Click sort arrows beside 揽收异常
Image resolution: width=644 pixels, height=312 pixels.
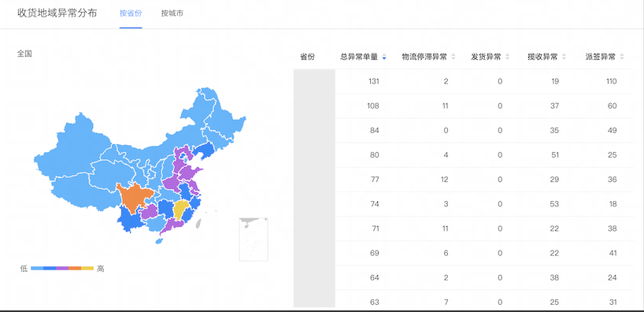(564, 58)
